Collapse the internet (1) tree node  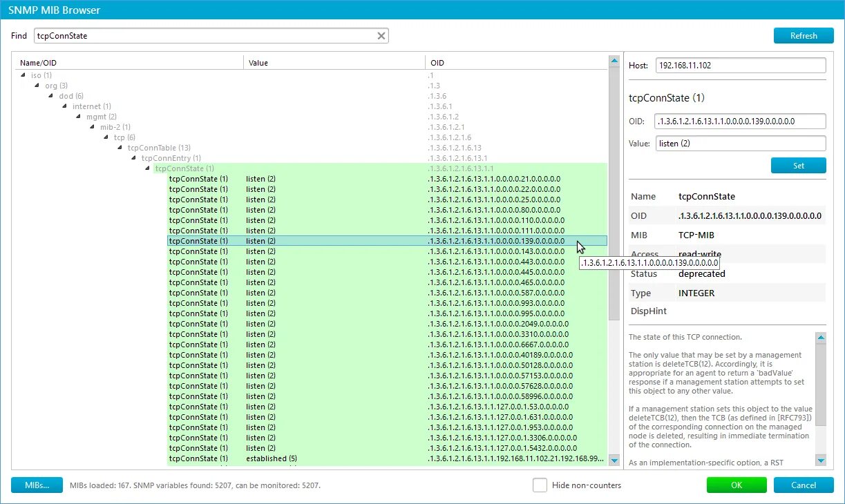coord(65,106)
